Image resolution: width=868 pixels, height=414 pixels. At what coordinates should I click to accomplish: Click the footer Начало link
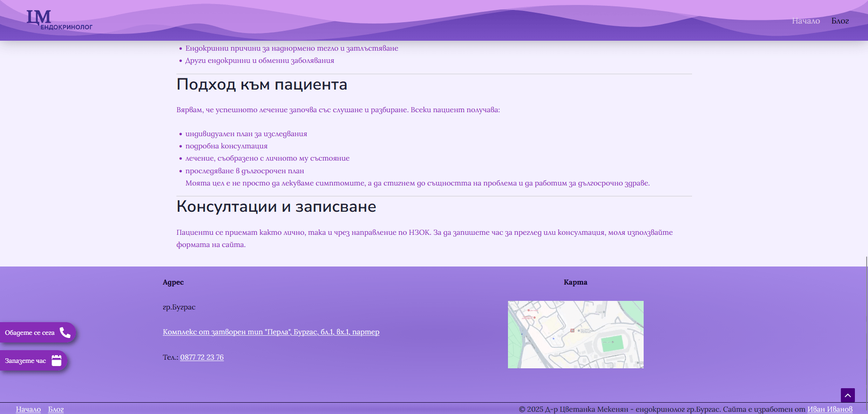(28, 409)
